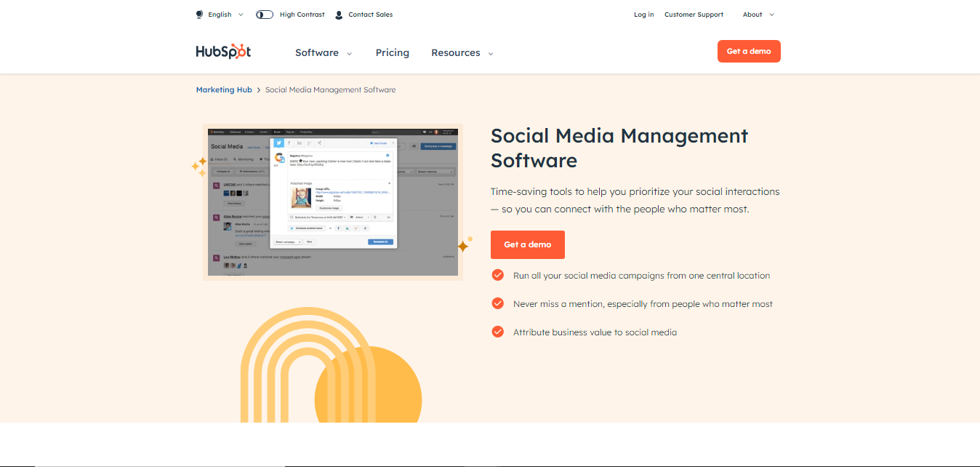This screenshot has width=980, height=467.
Task: Expand the Software menu chevron
Action: tap(349, 53)
